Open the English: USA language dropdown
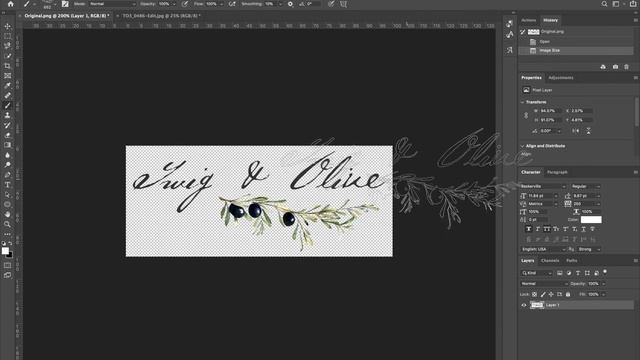640x360 pixels. pos(543,249)
